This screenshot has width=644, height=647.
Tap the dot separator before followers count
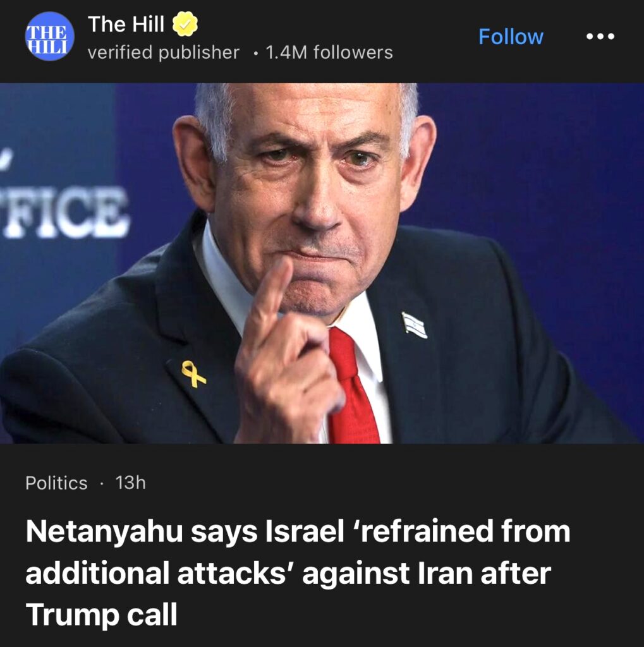click(x=257, y=53)
